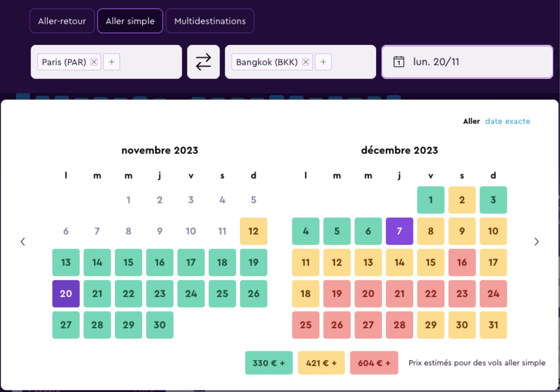The height and width of the screenshot is (392, 560).
Task: Click the yellow 421 € + price legend
Action: (x=321, y=363)
